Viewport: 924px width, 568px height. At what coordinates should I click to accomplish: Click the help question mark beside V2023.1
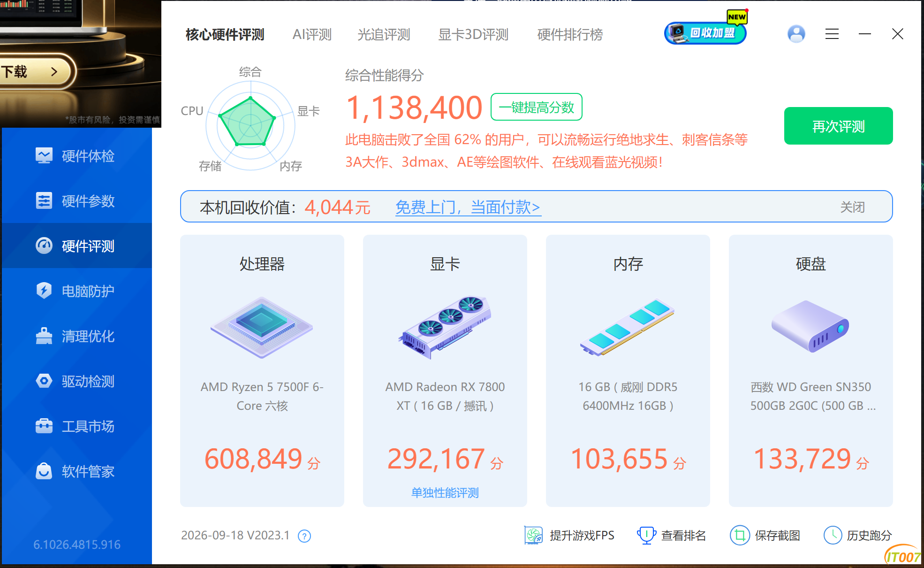click(304, 536)
